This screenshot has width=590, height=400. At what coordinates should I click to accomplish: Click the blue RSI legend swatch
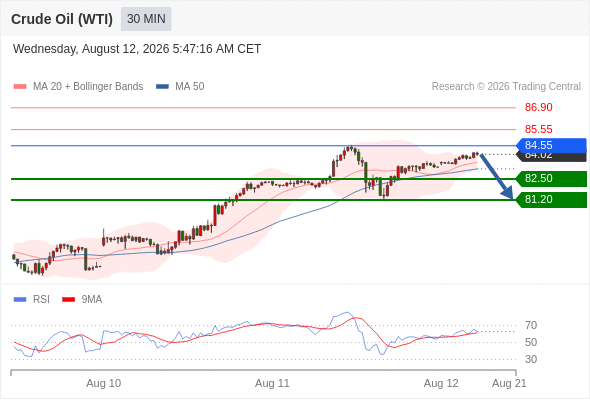click(x=20, y=300)
